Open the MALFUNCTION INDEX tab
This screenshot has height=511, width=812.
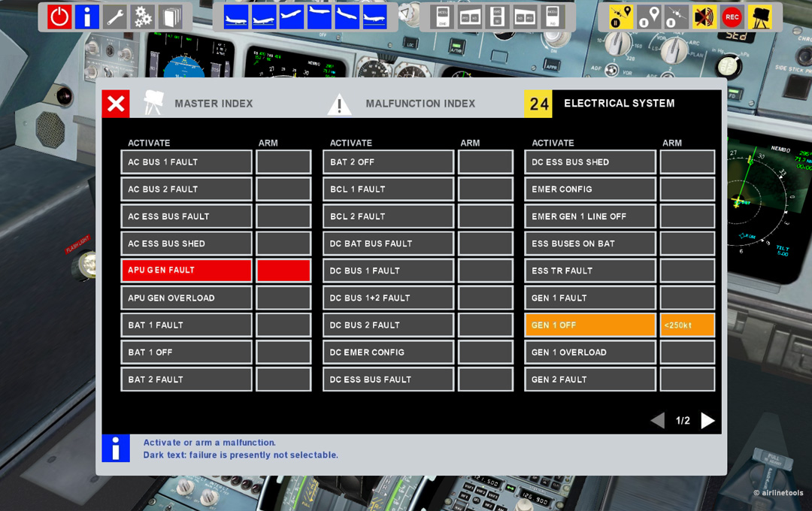pyautogui.click(x=420, y=104)
